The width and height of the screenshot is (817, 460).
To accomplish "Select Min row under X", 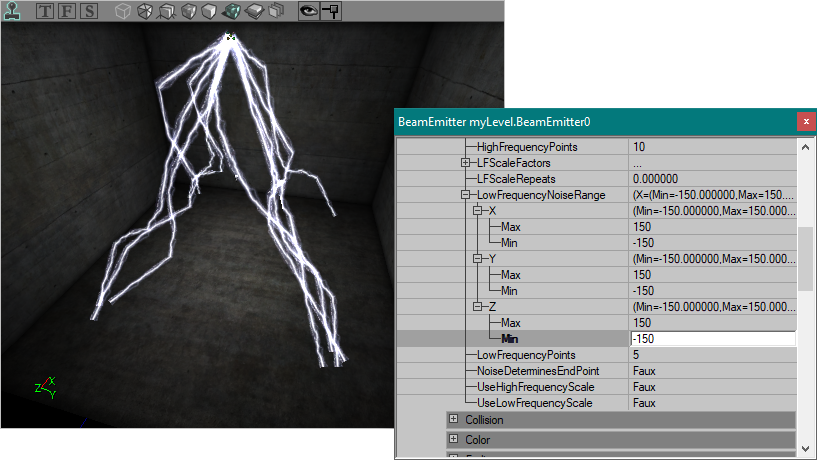I will click(x=597, y=243).
